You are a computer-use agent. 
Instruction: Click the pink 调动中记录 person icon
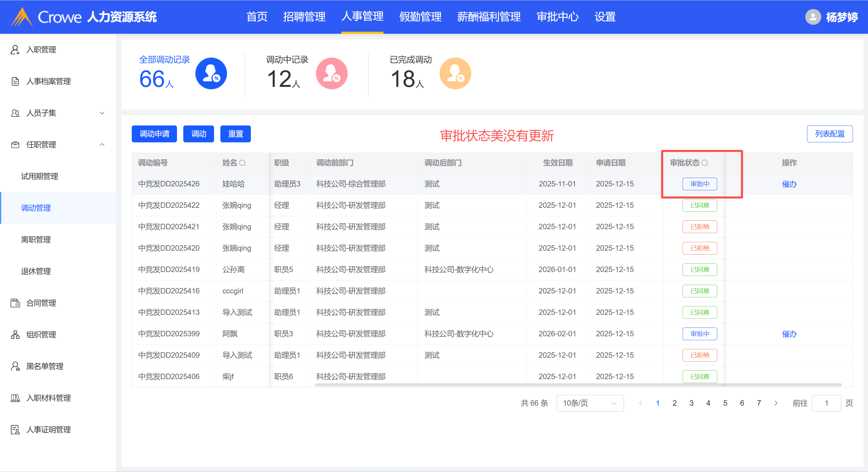[x=331, y=74]
